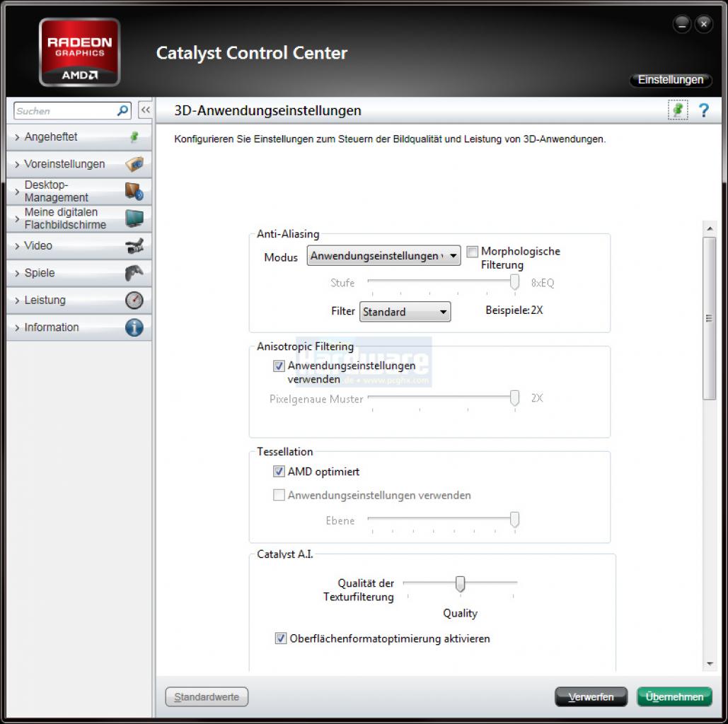Collapse the sidebar with the double-chevron button

[x=145, y=110]
